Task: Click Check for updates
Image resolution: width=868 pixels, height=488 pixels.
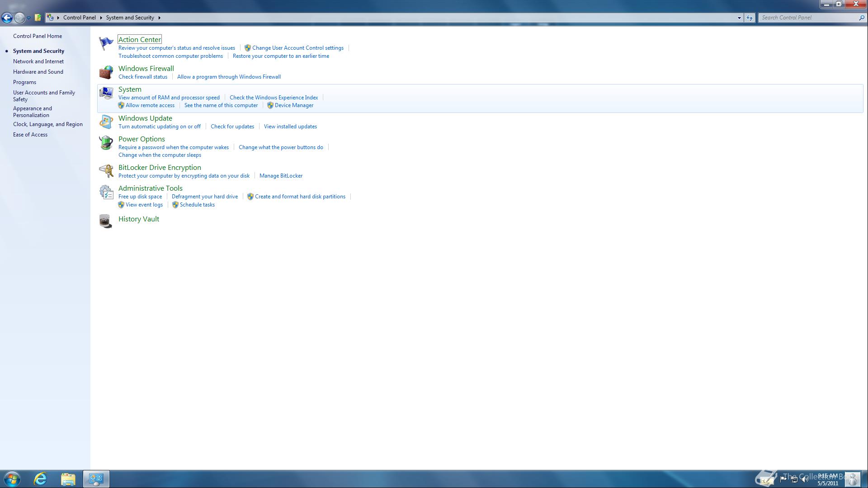Action: click(232, 127)
